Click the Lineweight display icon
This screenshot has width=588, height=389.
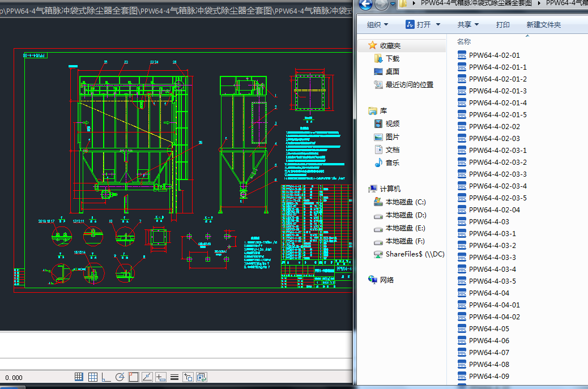pyautogui.click(x=174, y=377)
